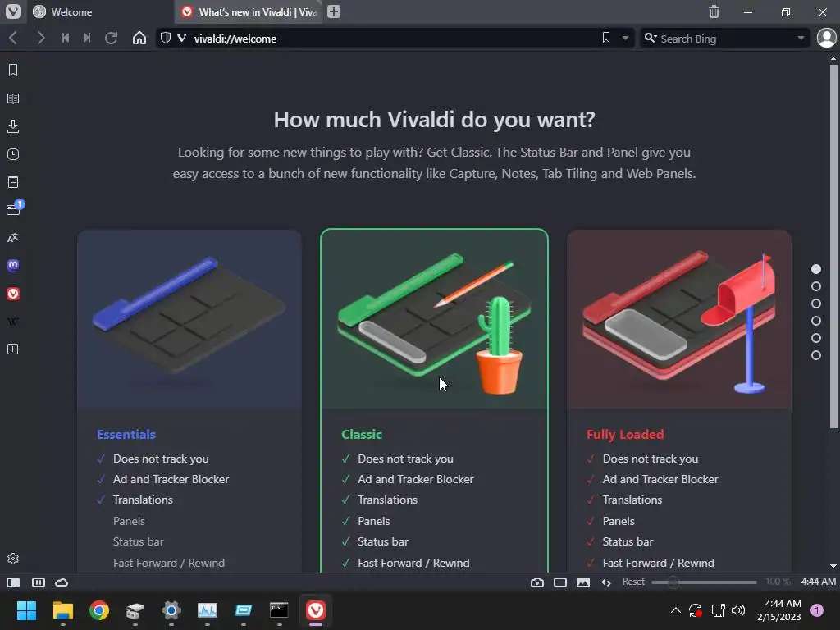Open Google Chrome from taskbar

click(x=99, y=610)
